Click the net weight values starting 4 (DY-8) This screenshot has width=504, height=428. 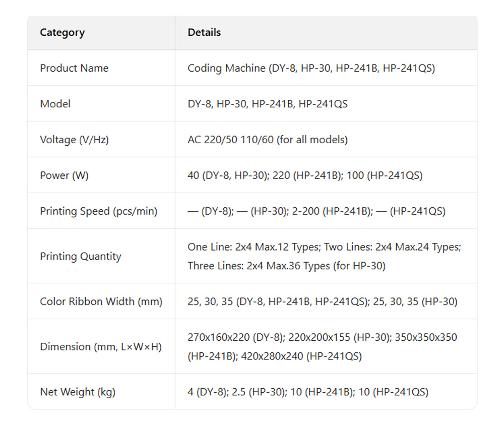tap(307, 392)
